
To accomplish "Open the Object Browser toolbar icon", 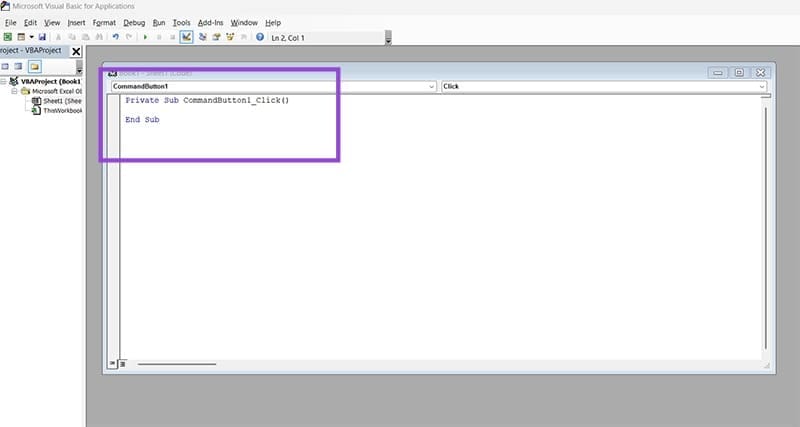I will click(231, 37).
